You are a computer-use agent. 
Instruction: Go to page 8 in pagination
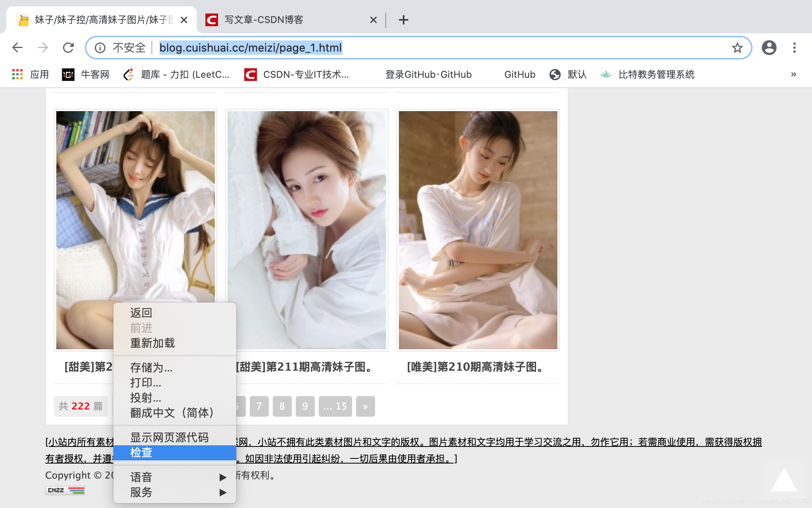[282, 406]
